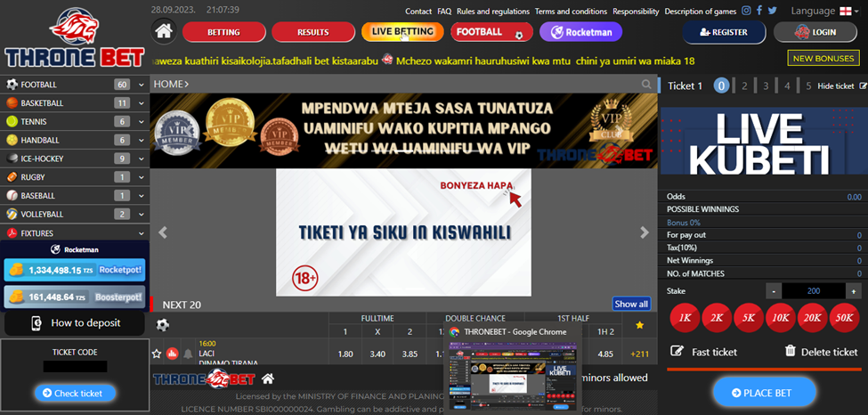The image size is (868, 415).
Task: Select ticket number 3
Action: [766, 85]
